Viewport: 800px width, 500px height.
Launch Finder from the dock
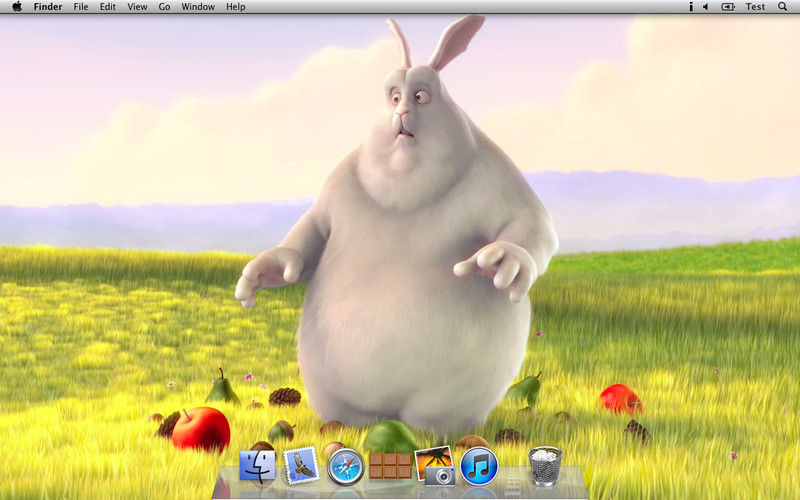(258, 466)
